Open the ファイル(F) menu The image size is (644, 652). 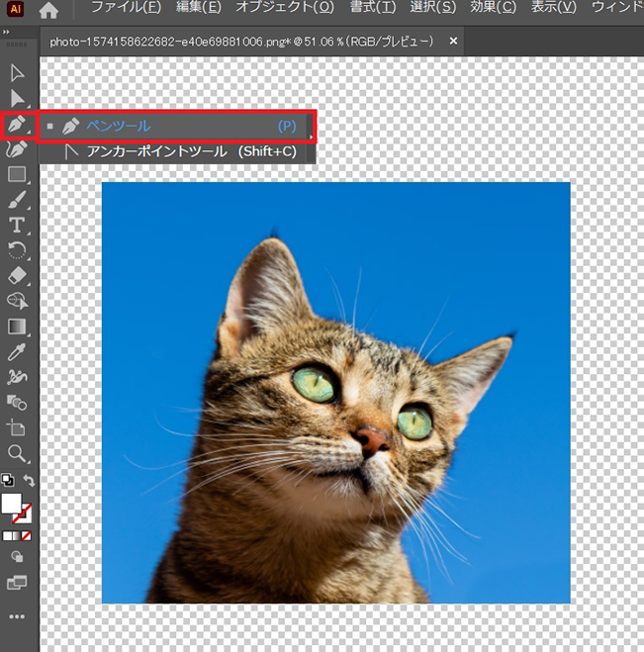tap(126, 8)
